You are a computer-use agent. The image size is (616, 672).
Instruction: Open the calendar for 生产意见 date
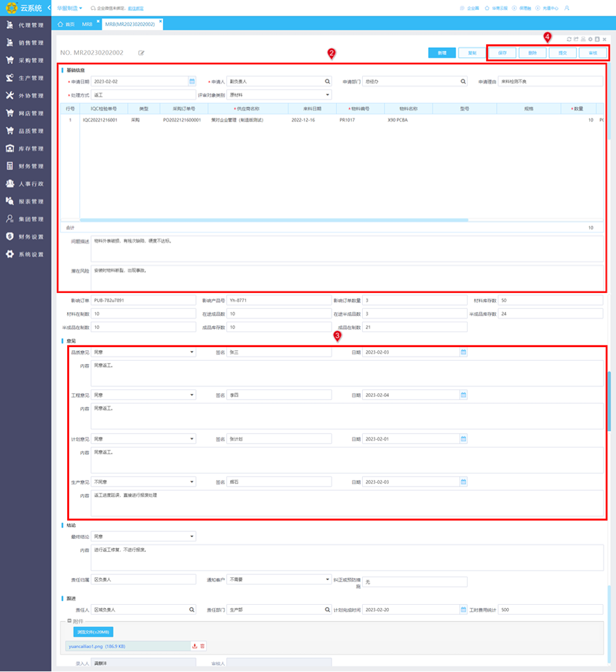[x=464, y=482]
